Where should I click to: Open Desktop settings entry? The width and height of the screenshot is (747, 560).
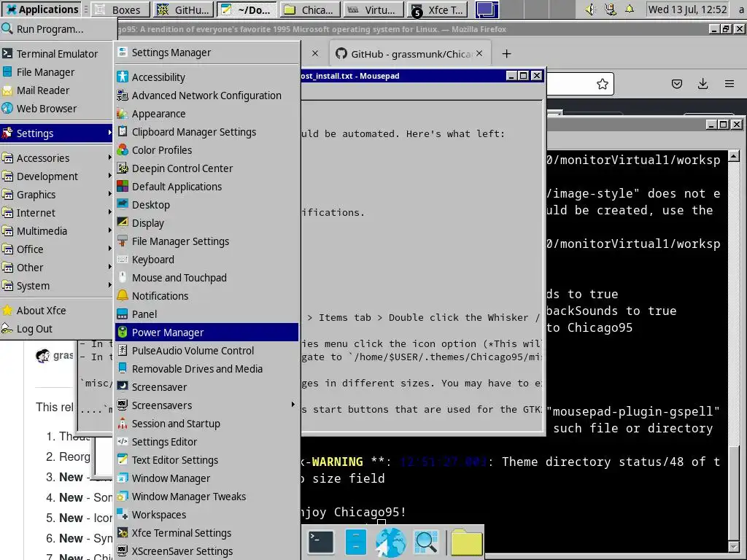(206, 205)
